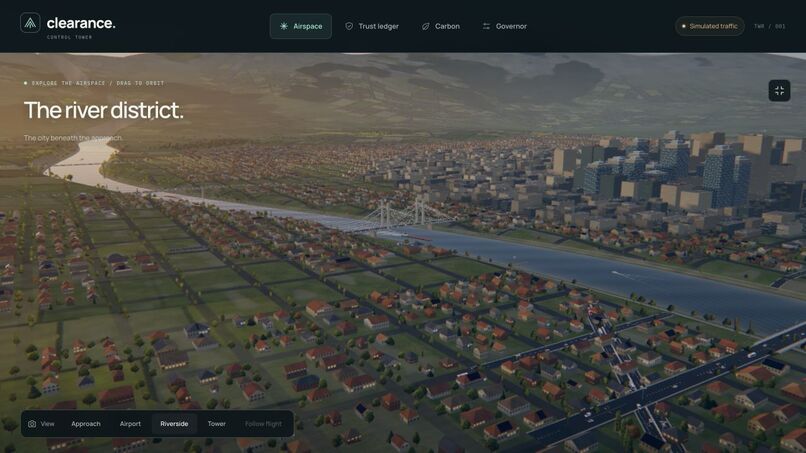Select the Riverside camera view
Image resolution: width=806 pixels, height=453 pixels.
pos(174,424)
